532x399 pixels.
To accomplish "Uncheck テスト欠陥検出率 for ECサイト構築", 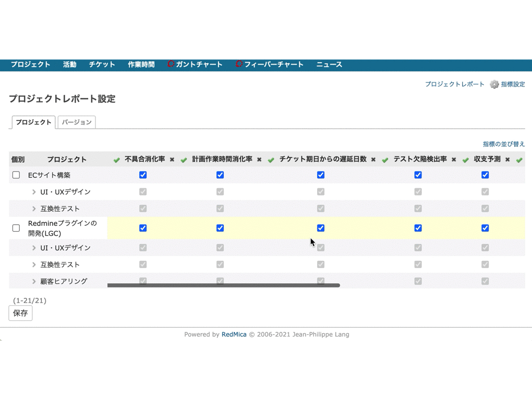I will point(418,175).
